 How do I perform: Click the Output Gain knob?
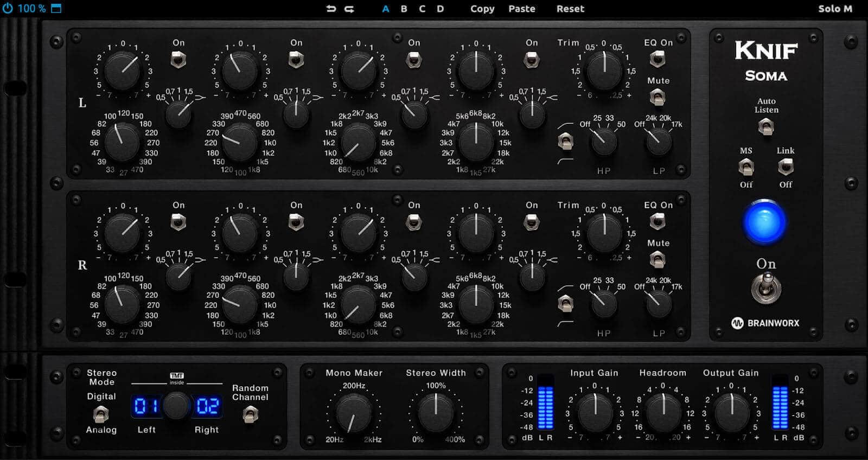click(732, 412)
